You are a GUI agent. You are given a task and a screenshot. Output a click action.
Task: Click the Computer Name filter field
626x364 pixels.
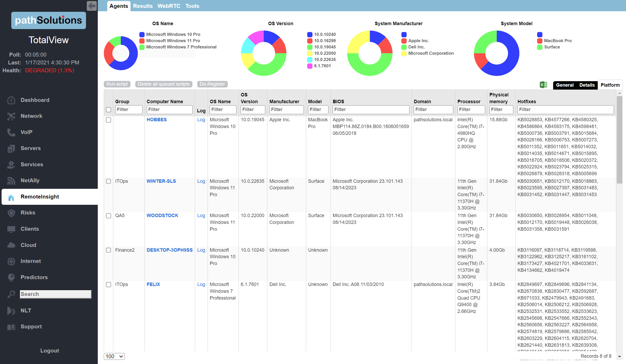pos(169,110)
